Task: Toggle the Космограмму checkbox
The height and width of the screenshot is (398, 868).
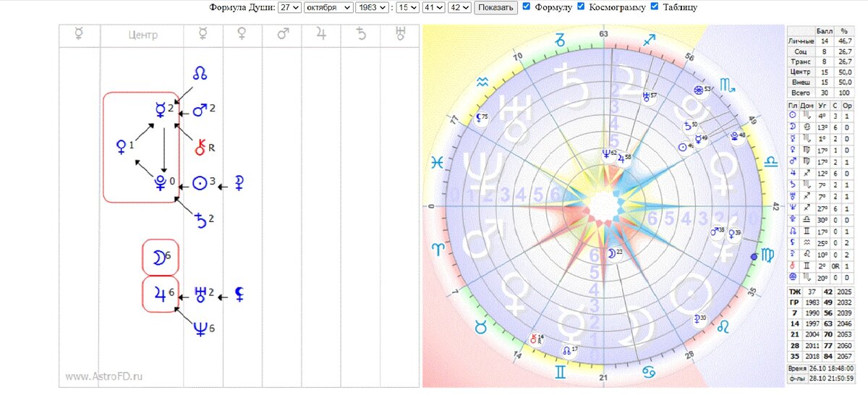Action: 581,7
